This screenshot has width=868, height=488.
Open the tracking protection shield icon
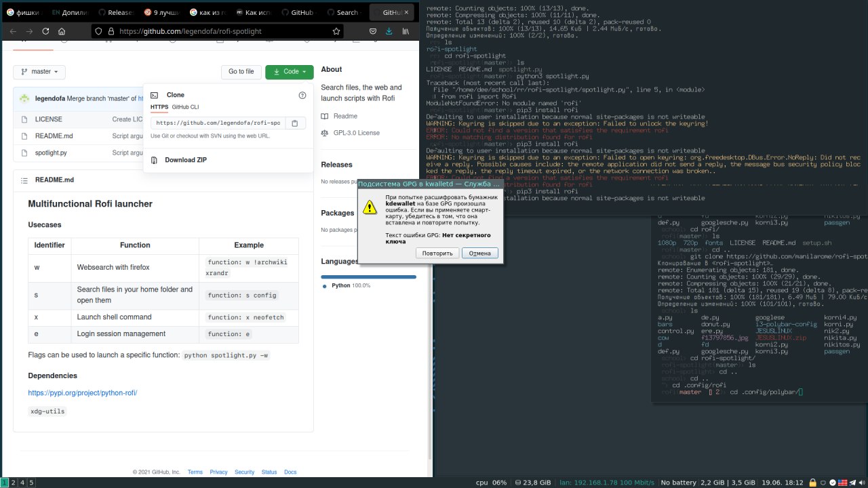[99, 31]
